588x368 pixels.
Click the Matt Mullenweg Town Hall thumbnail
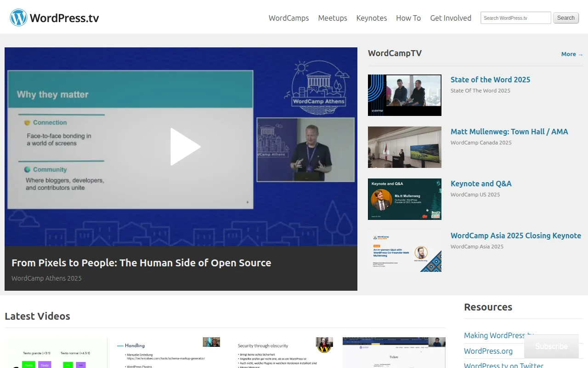pyautogui.click(x=404, y=147)
